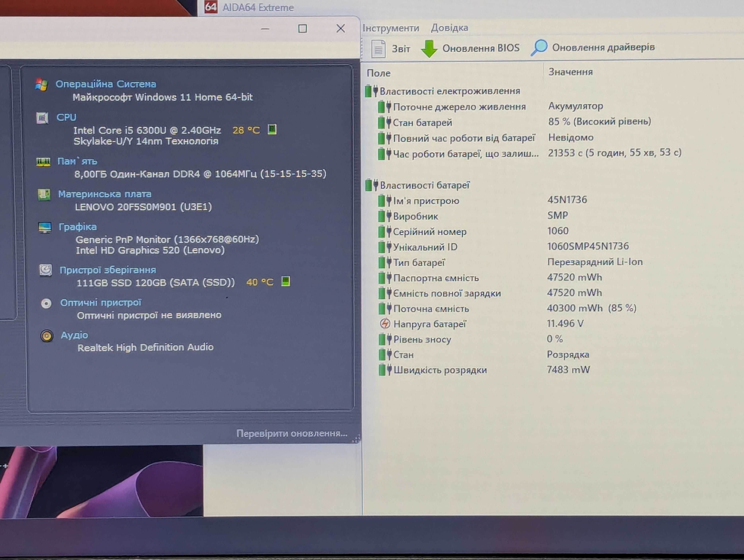Select the Властивості батареї group row
The height and width of the screenshot is (560, 744).
pyautogui.click(x=417, y=185)
